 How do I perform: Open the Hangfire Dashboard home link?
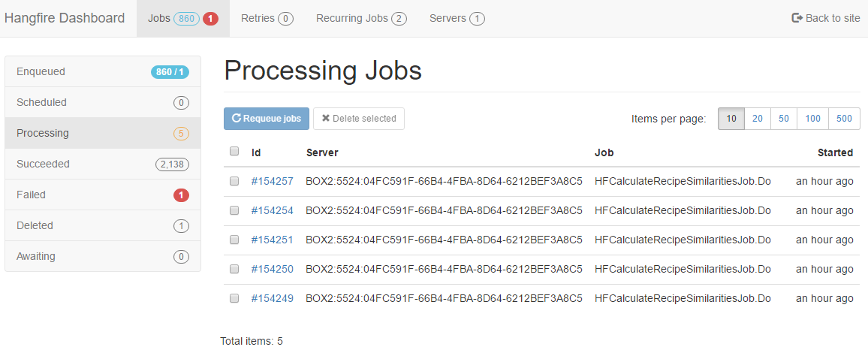[x=65, y=18]
